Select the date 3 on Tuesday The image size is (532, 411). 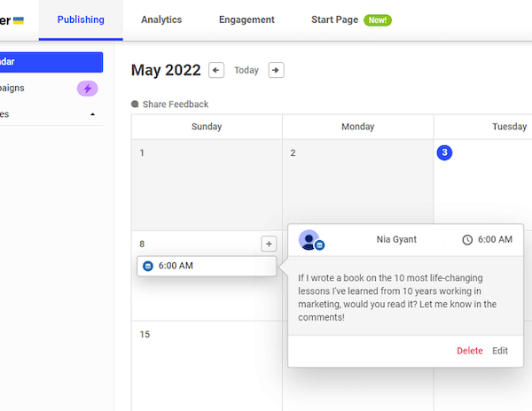point(444,153)
